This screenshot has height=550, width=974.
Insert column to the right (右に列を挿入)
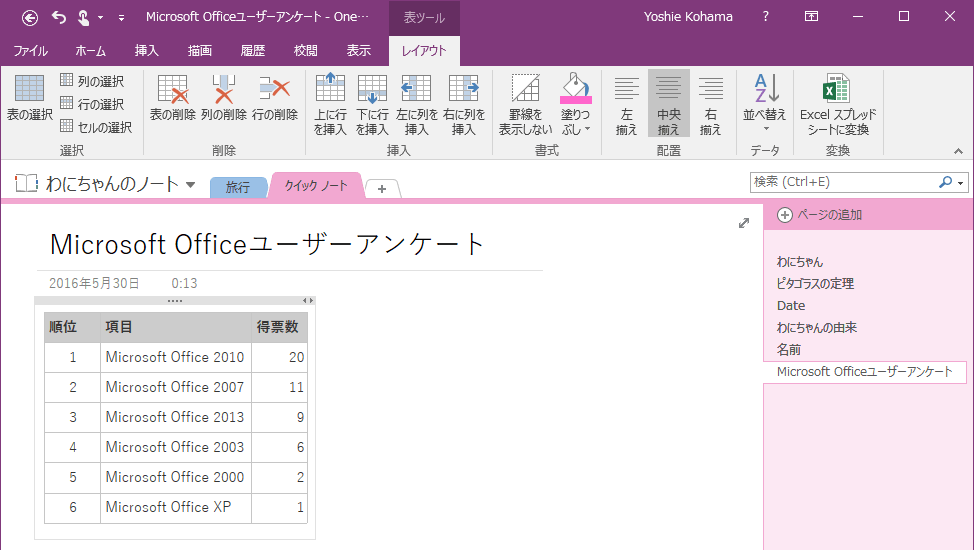click(463, 104)
